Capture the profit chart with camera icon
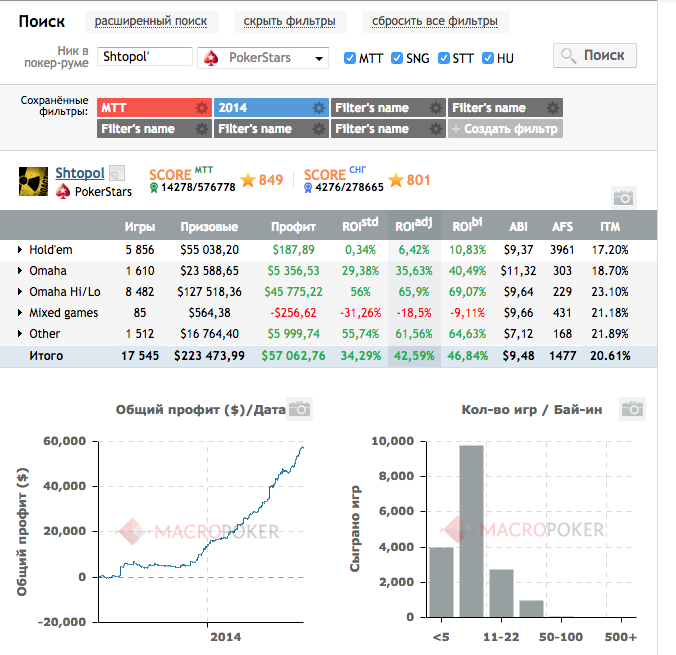Screen dimensions: 676x655 (x=299, y=409)
